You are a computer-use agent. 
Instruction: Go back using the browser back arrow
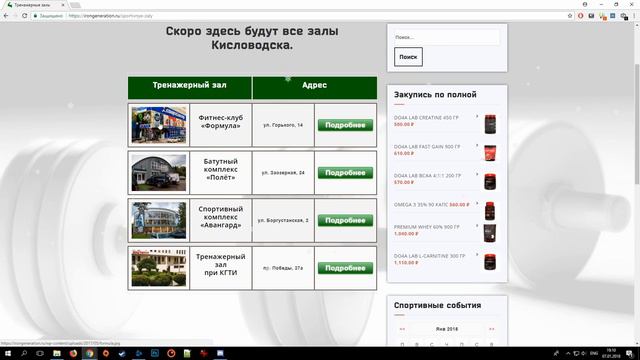tap(6, 16)
